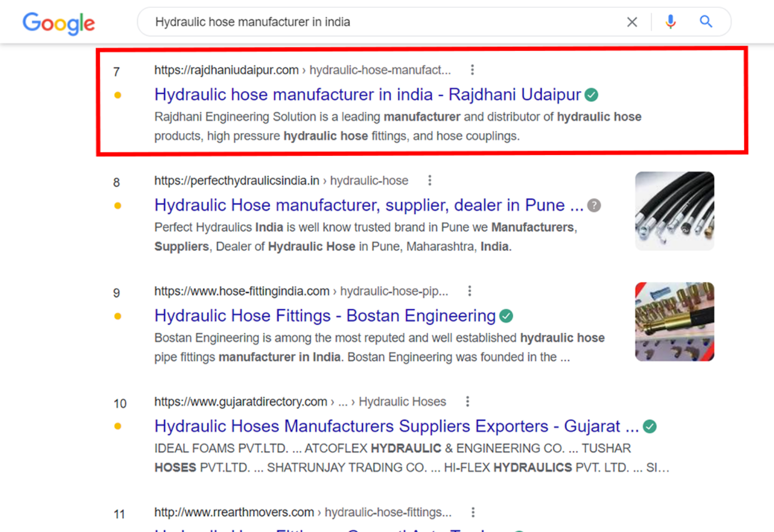Viewport: 774px width, 532px height.
Task: Click green verified badge beside Gujarat result
Action: coord(650,427)
